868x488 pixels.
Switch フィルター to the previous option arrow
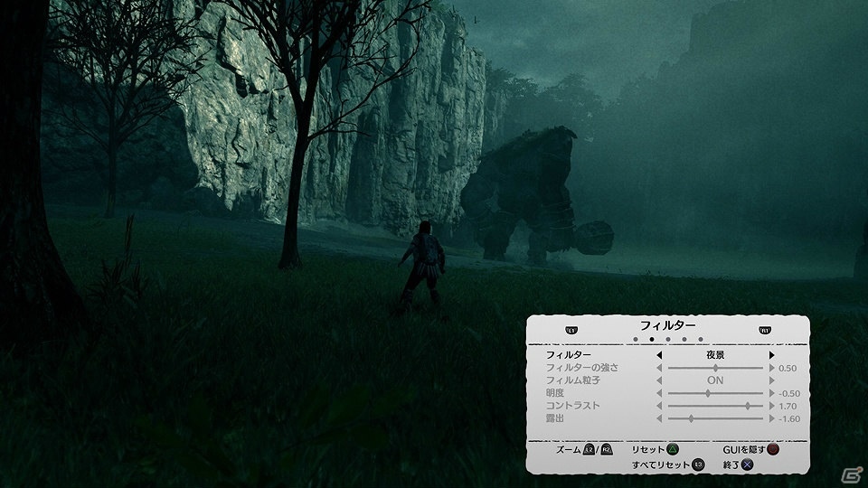point(659,355)
